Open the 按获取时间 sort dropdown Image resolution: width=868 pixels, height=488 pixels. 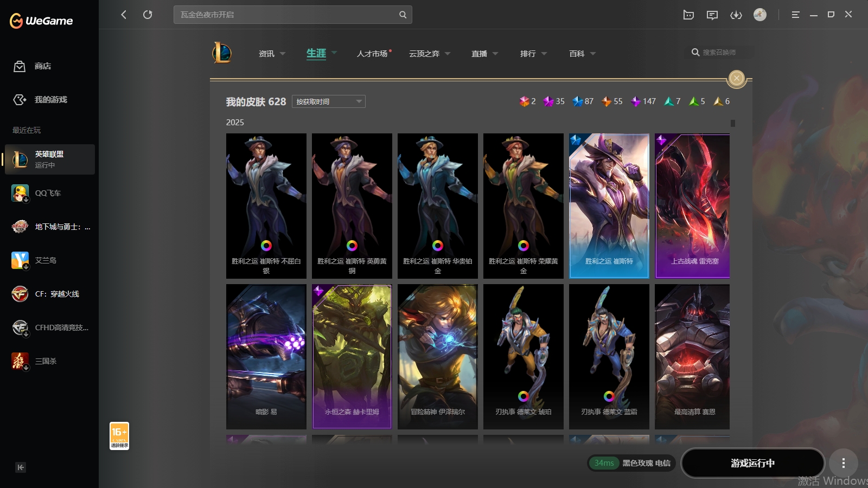tap(328, 101)
